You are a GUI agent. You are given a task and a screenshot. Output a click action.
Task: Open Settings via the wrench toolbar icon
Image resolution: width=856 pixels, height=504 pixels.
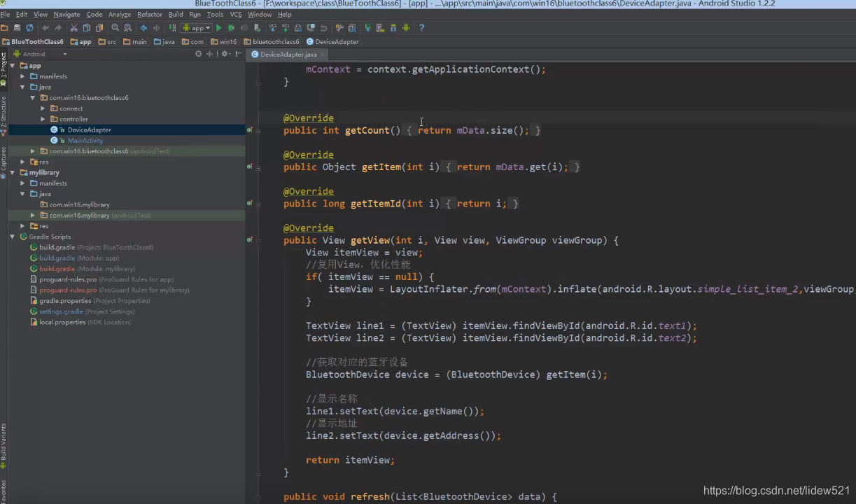click(x=339, y=28)
